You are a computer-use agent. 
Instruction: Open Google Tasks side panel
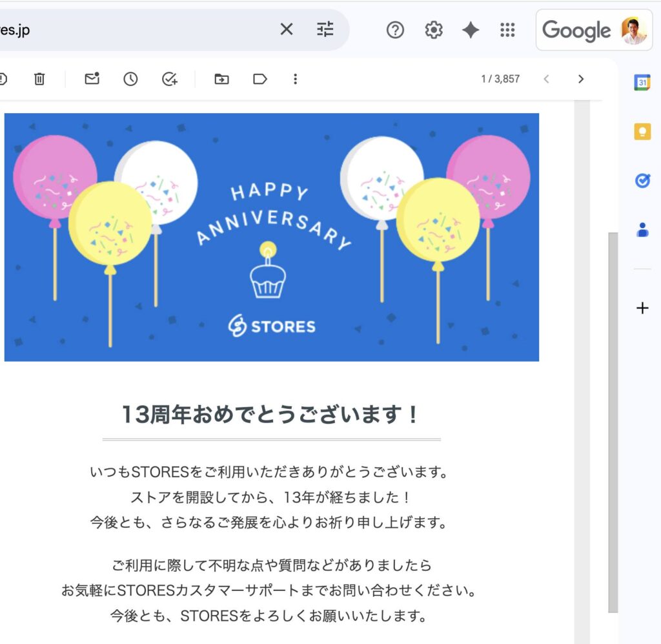click(x=642, y=181)
